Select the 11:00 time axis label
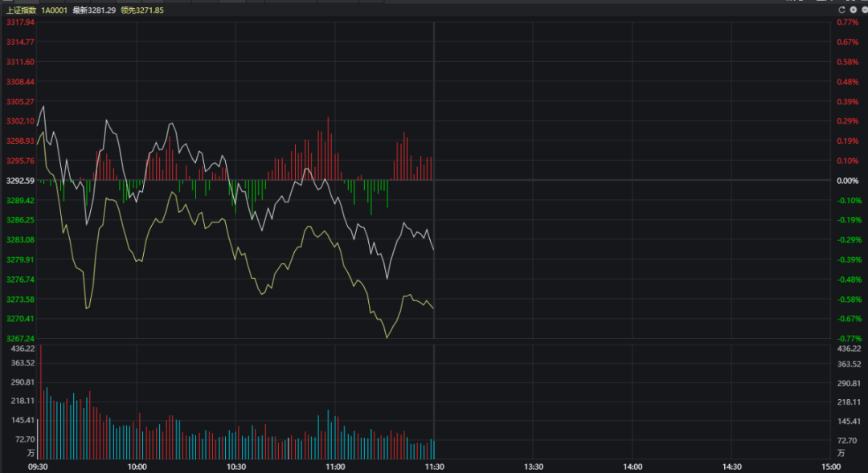This screenshot has width=868, height=473. pos(335,467)
